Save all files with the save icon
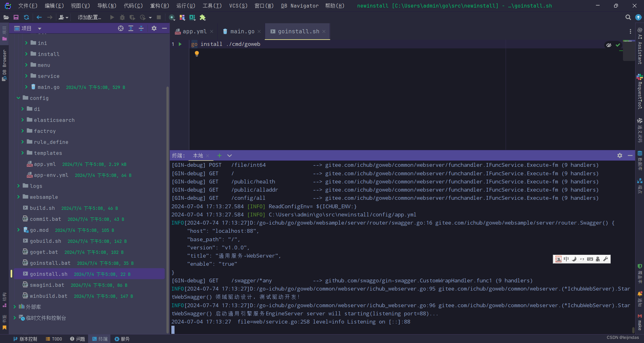 [x=16, y=18]
